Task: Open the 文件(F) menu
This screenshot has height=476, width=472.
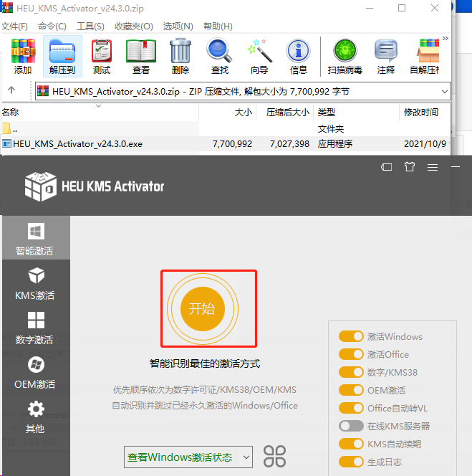Action: 14,27
